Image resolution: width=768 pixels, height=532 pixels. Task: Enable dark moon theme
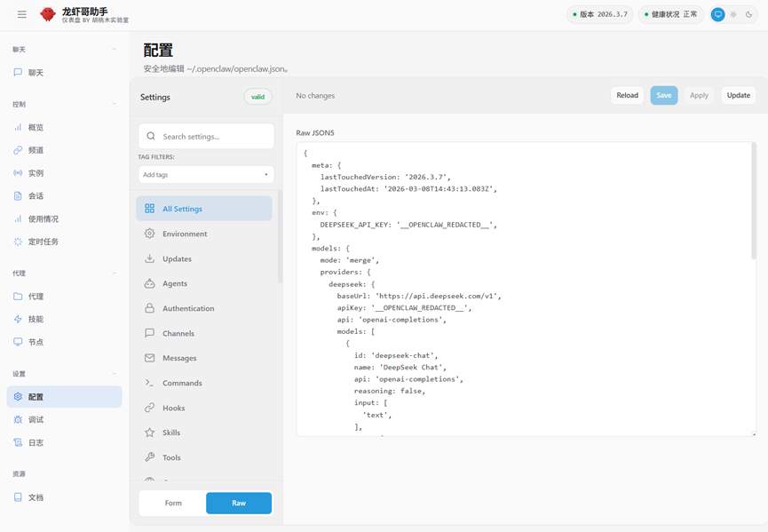(x=748, y=15)
